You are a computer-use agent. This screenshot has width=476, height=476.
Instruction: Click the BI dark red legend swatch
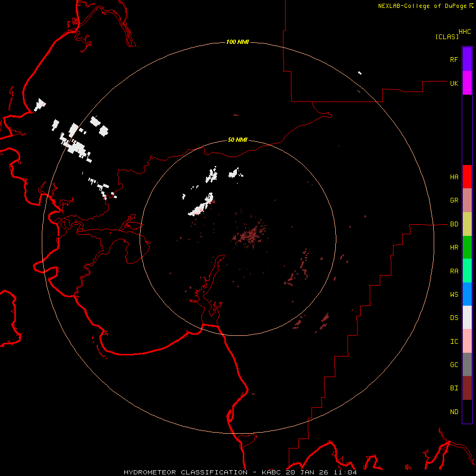pyautogui.click(x=467, y=388)
